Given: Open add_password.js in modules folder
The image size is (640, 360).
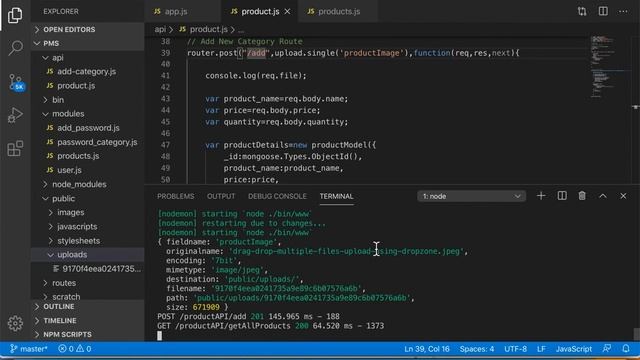Looking at the screenshot, I should click(x=87, y=128).
